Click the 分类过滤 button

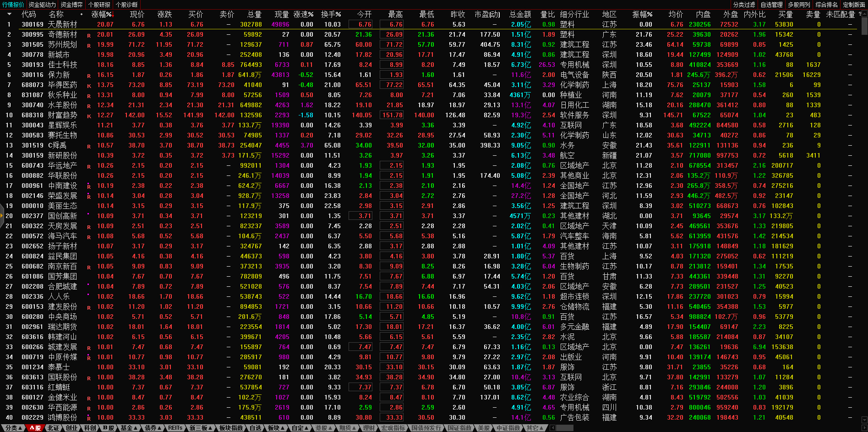pyautogui.click(x=744, y=5)
